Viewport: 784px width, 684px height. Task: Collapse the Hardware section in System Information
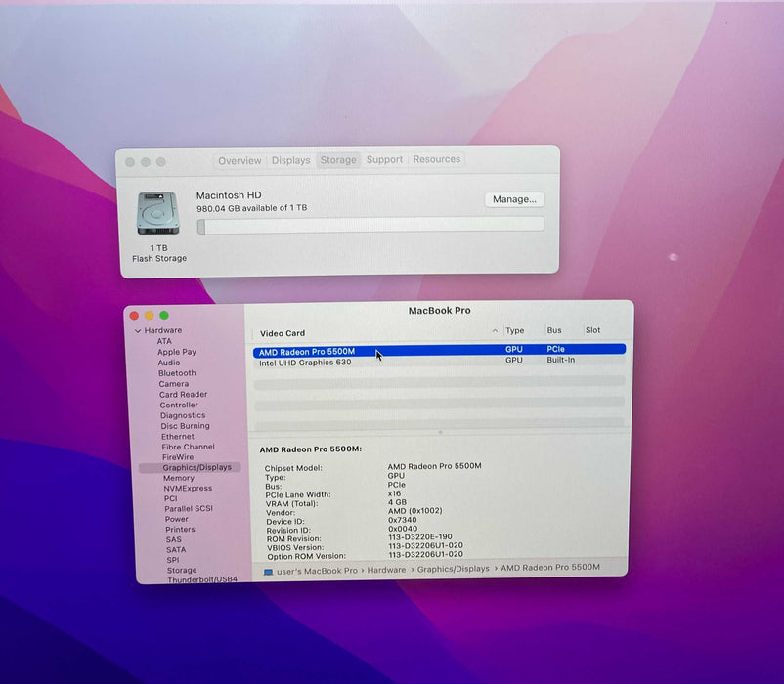[139, 330]
